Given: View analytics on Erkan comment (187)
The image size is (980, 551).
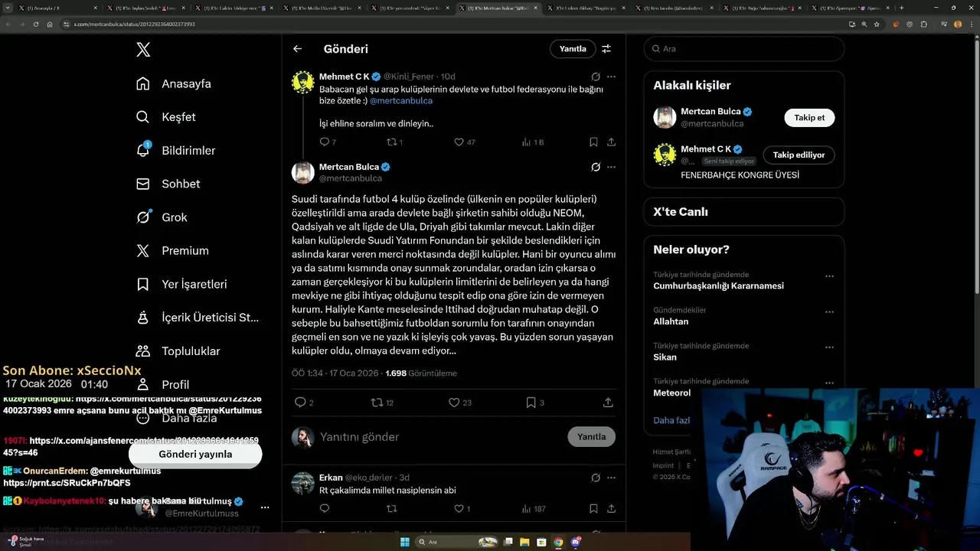Looking at the screenshot, I should [x=533, y=509].
